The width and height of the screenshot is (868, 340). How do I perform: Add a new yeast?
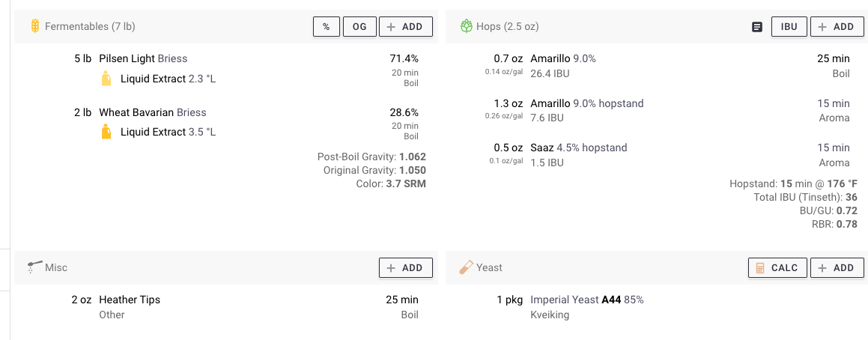tap(837, 268)
